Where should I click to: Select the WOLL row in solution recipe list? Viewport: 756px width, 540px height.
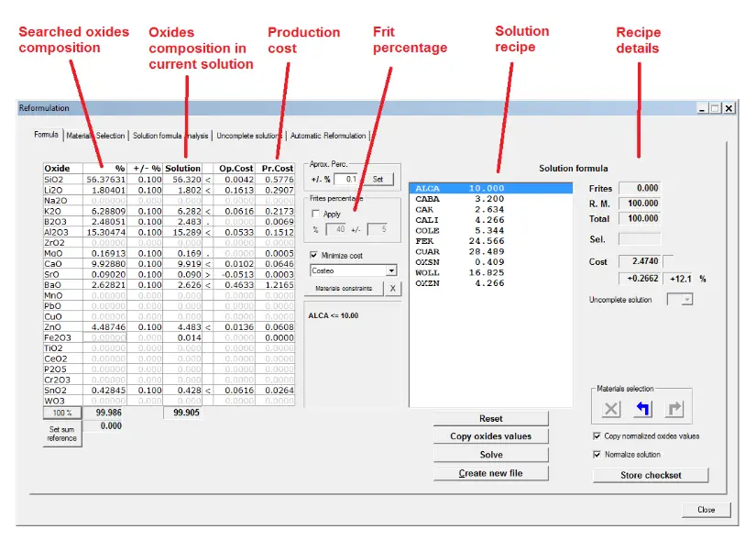(x=454, y=272)
